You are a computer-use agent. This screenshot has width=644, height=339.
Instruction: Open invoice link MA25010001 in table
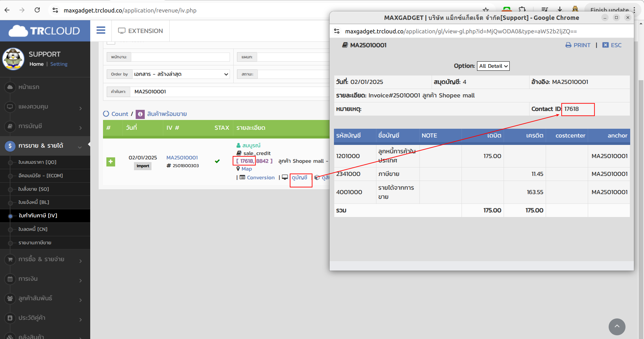coord(182,158)
